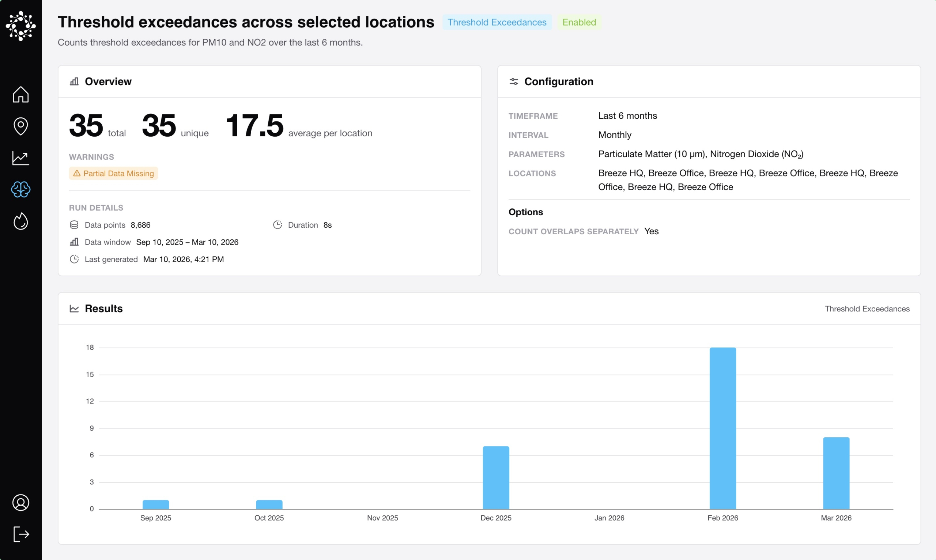This screenshot has width=936, height=560.
Task: Click the Sep 2025 bar
Action: (155, 504)
